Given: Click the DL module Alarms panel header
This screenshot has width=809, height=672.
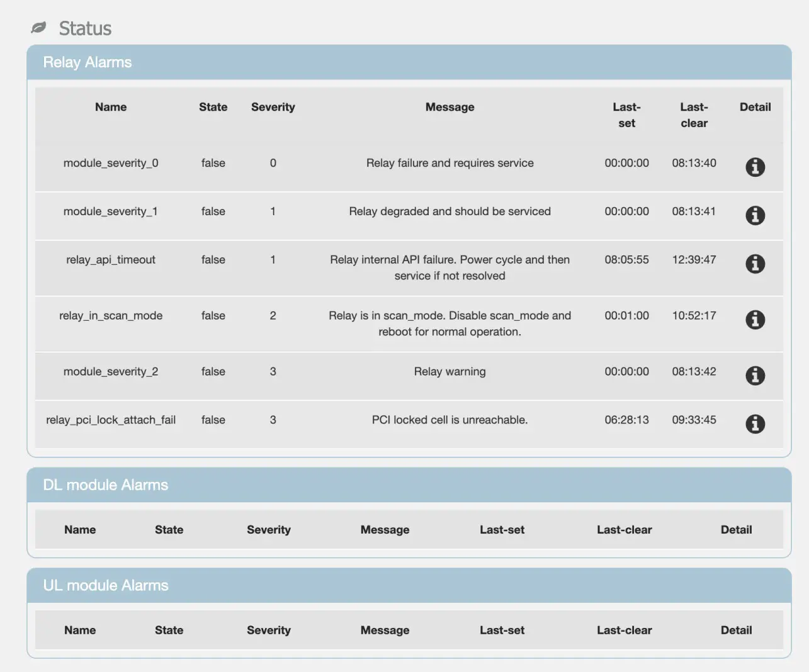Looking at the screenshot, I should (409, 485).
